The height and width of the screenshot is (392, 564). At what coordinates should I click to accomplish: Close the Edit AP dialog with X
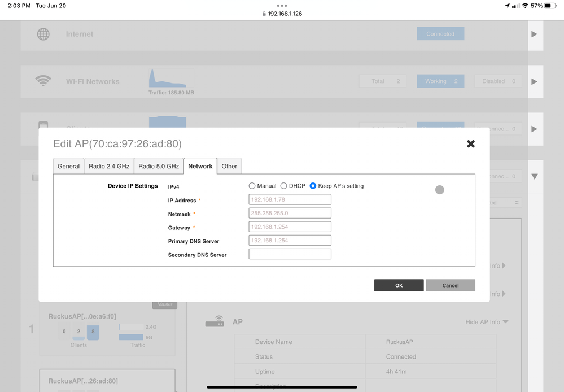(471, 144)
